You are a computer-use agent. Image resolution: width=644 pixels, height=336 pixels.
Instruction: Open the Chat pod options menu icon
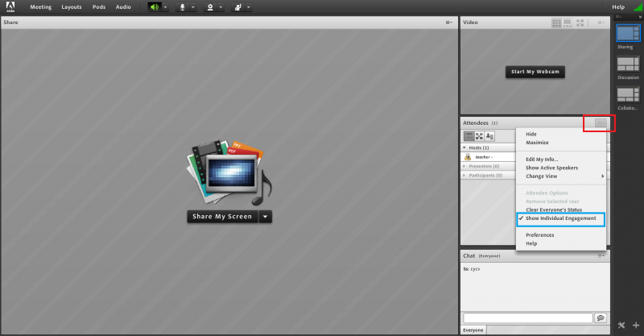point(601,255)
